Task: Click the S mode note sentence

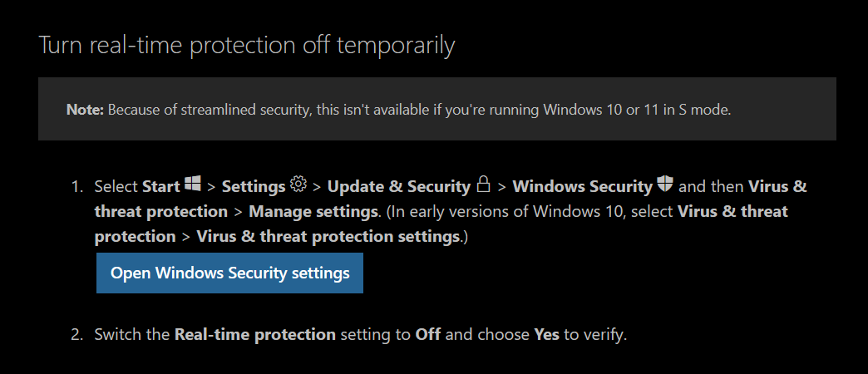Action: pyautogui.click(x=419, y=110)
